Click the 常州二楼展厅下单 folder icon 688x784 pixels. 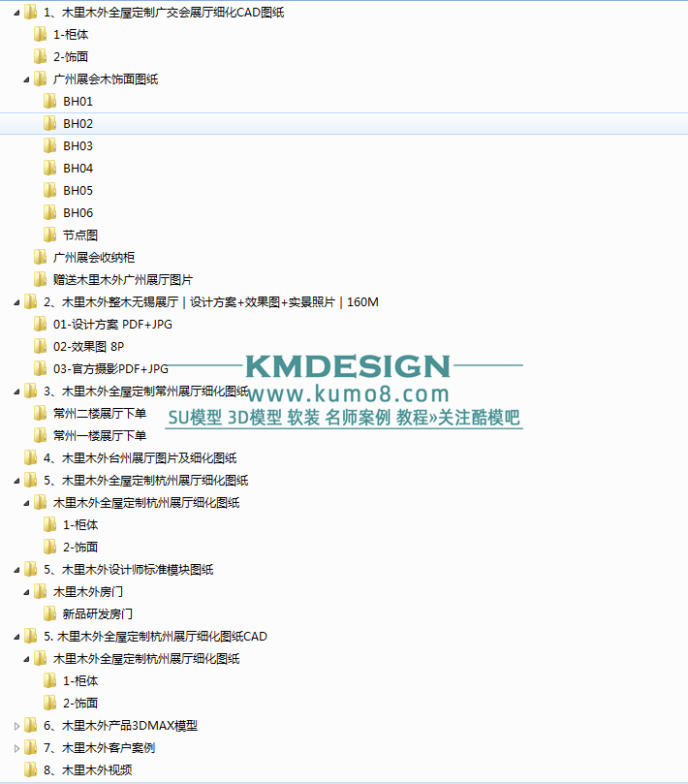(40, 413)
